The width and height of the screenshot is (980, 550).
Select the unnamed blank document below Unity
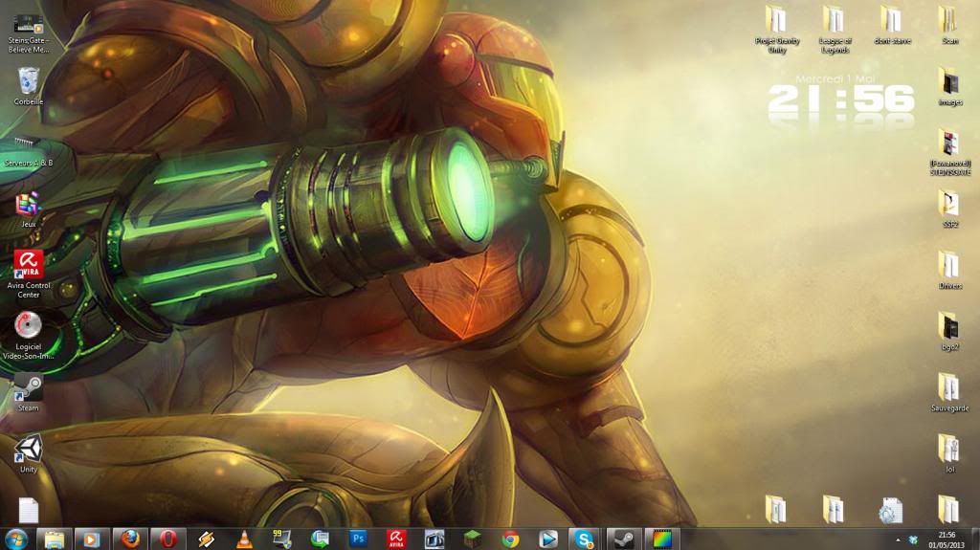pyautogui.click(x=28, y=511)
